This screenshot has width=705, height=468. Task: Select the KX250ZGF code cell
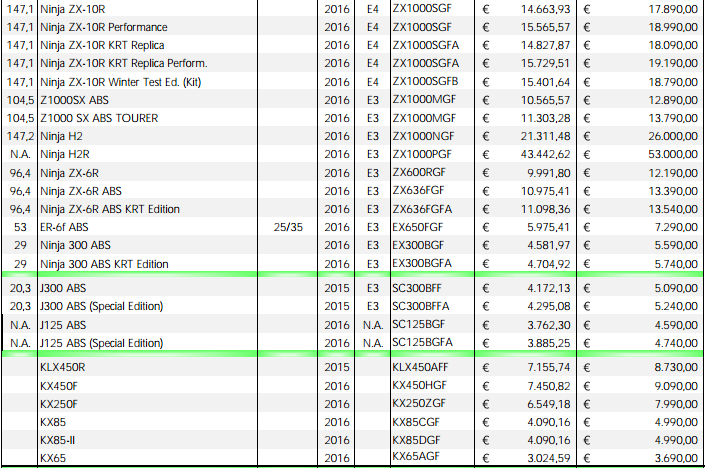point(419,403)
